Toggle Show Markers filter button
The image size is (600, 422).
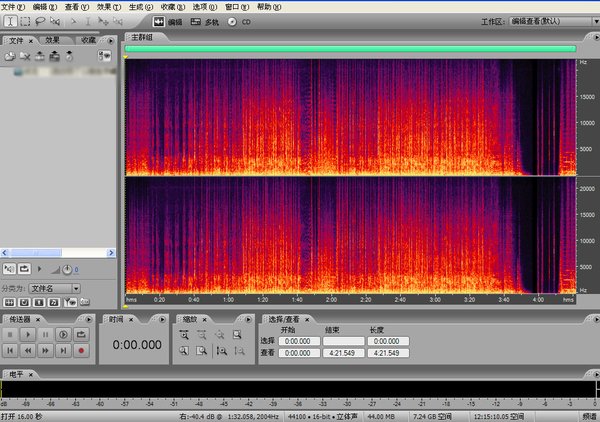pos(70,303)
